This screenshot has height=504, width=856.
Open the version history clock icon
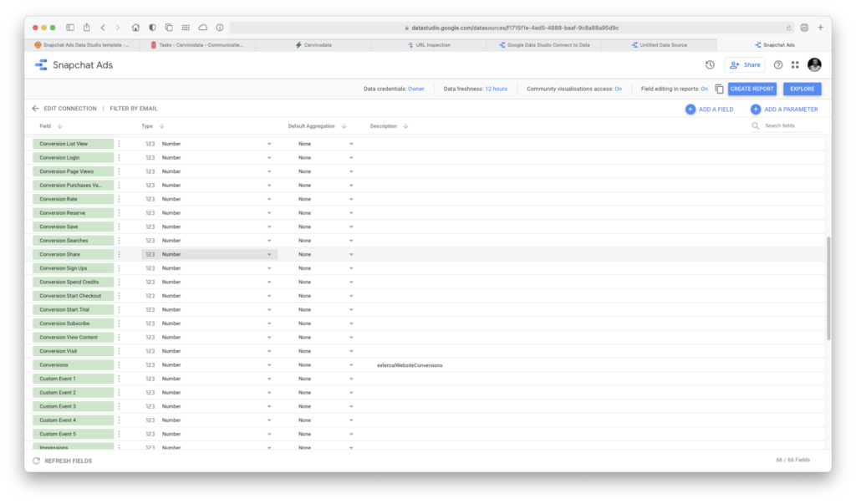pos(710,64)
